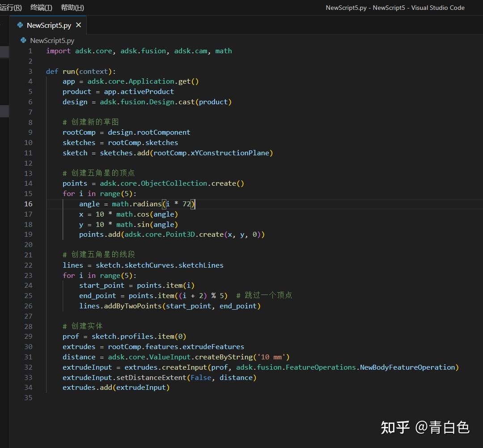The height and width of the screenshot is (448, 483).
Task: Click 'ObjectCollection.create()' on line 14
Action: [x=192, y=183]
